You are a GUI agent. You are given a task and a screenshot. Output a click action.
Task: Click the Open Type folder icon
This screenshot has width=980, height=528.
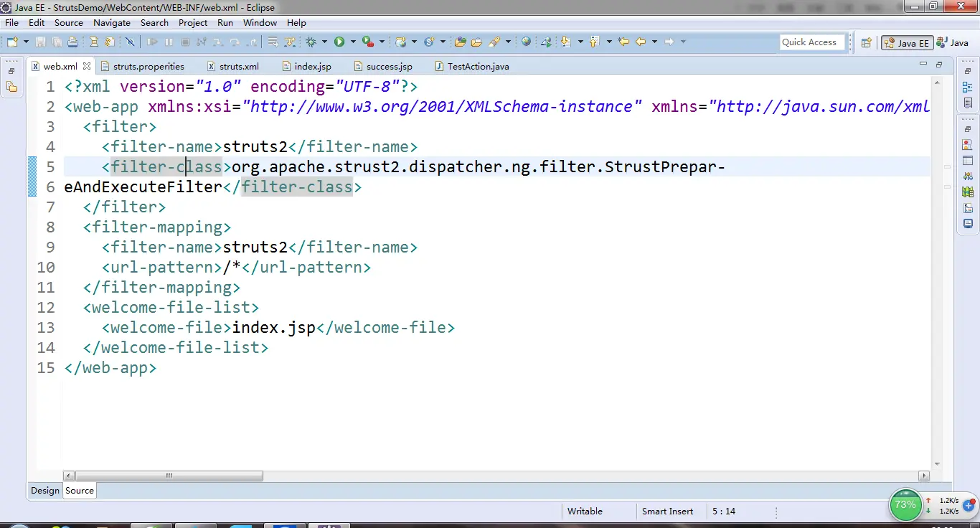[460, 42]
